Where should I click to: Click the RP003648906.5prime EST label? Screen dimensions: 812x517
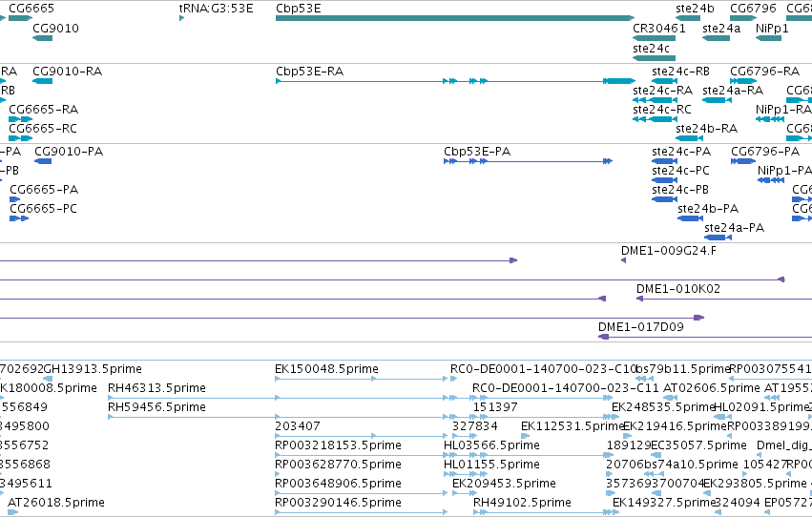pyautogui.click(x=338, y=485)
